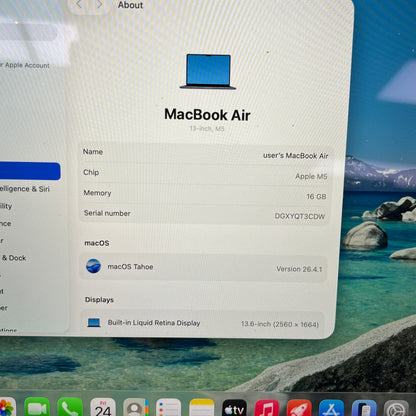Viewport: 416px width, 416px height.
Task: Click the "16 GB" memory value
Action: point(316,196)
